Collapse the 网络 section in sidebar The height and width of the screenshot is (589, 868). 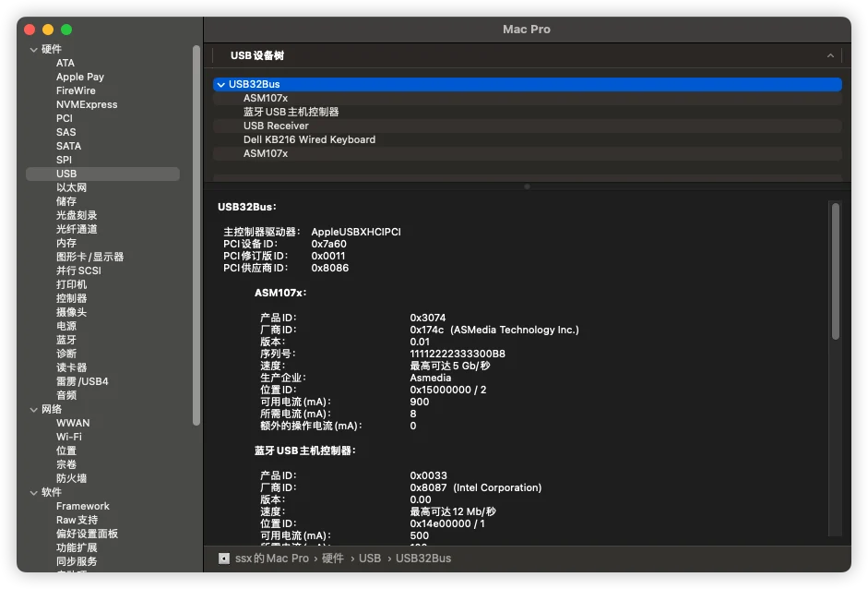click(34, 410)
